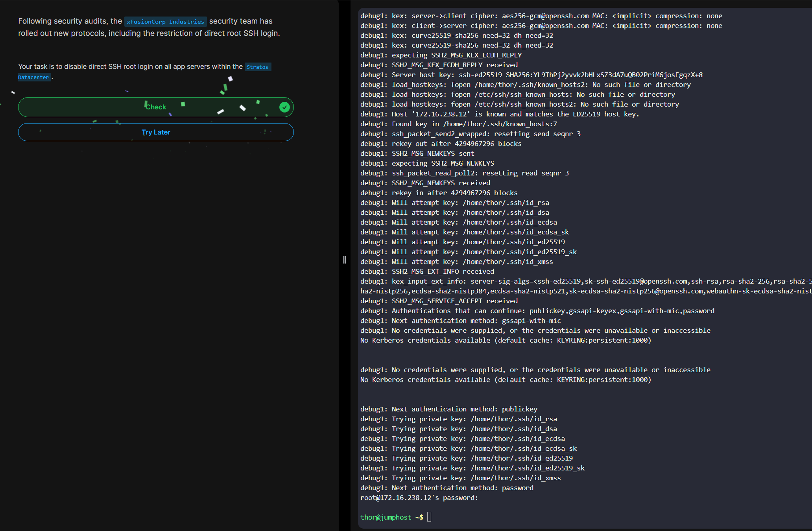This screenshot has height=531, width=812.
Task: Click the 'Found key in known_hosts:7' line
Action: (458, 124)
